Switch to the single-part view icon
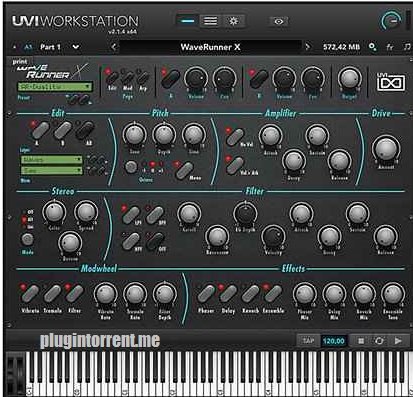The height and width of the screenshot is (397, 413). point(188,21)
